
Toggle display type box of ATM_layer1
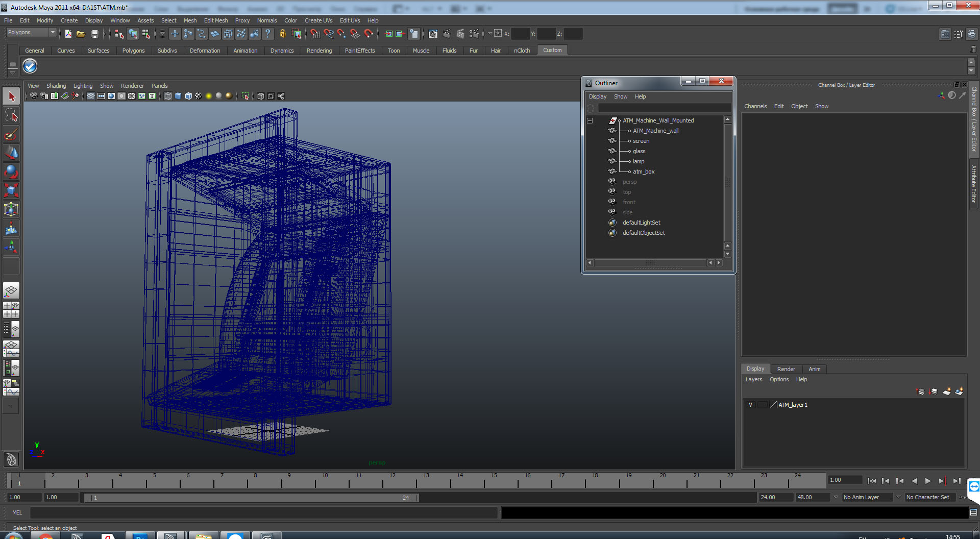[x=762, y=405]
